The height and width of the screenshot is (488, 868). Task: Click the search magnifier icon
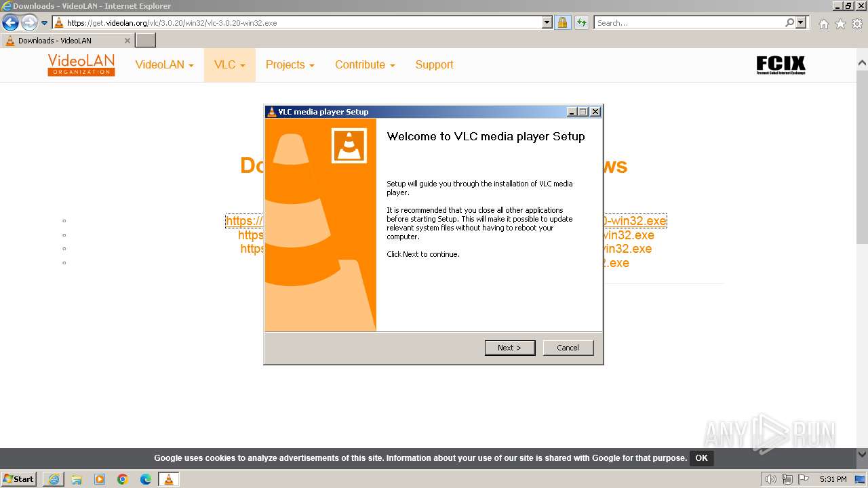coord(789,22)
